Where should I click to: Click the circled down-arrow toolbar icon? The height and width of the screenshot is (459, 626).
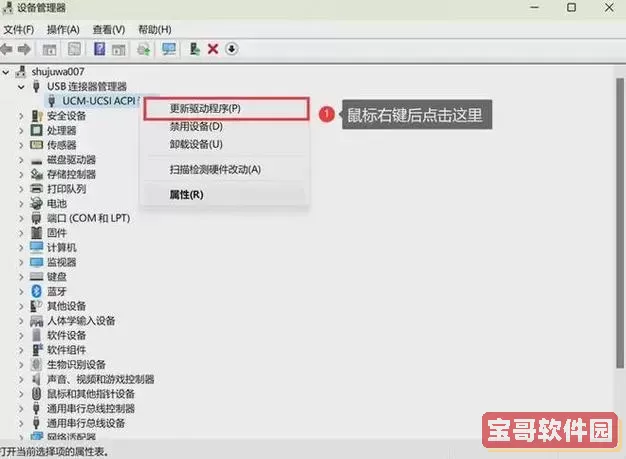point(231,48)
